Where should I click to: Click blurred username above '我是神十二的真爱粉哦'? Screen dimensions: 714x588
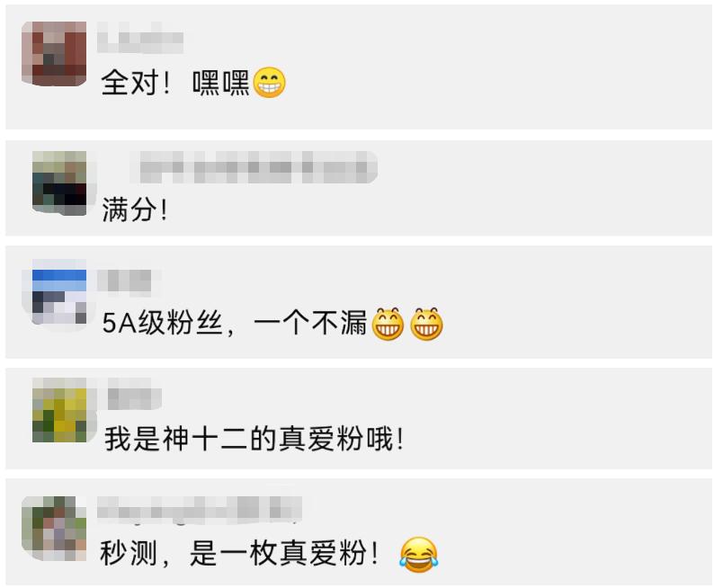point(134,394)
